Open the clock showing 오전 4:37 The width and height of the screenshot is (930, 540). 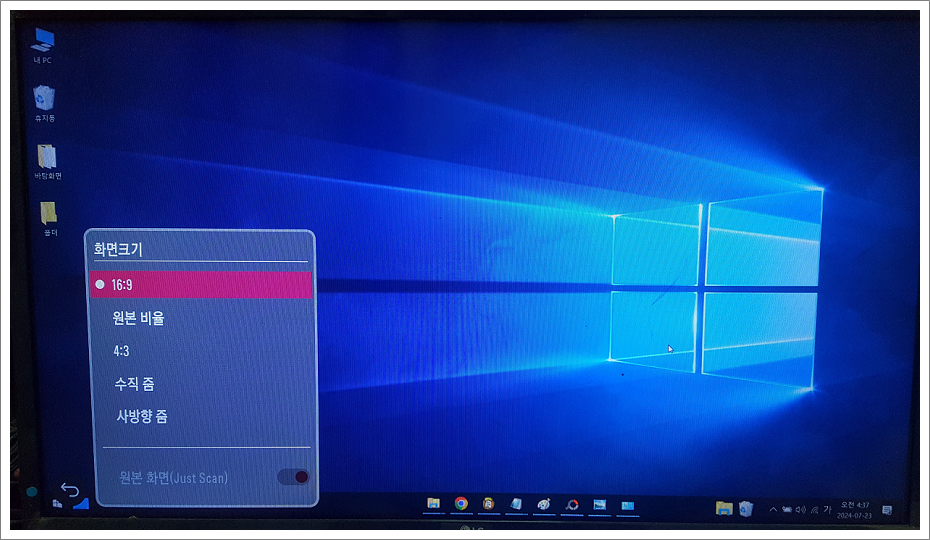(855, 510)
